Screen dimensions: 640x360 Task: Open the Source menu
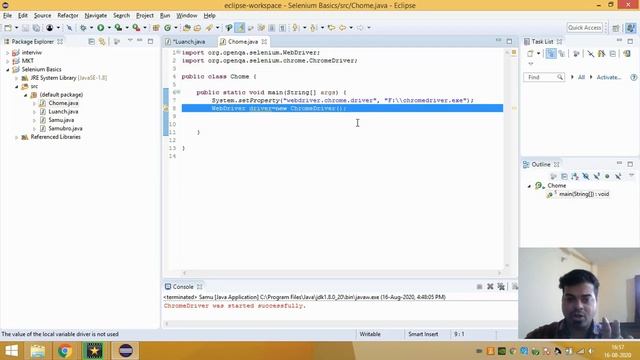[x=42, y=16]
